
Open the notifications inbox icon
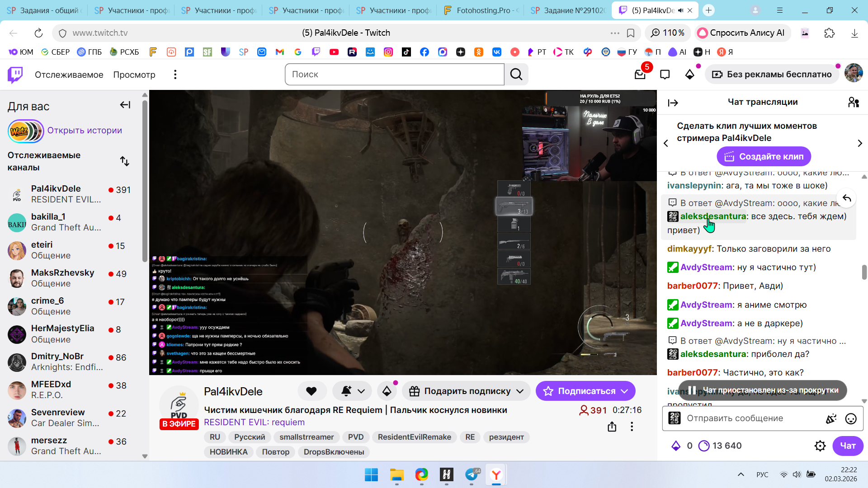click(640, 75)
